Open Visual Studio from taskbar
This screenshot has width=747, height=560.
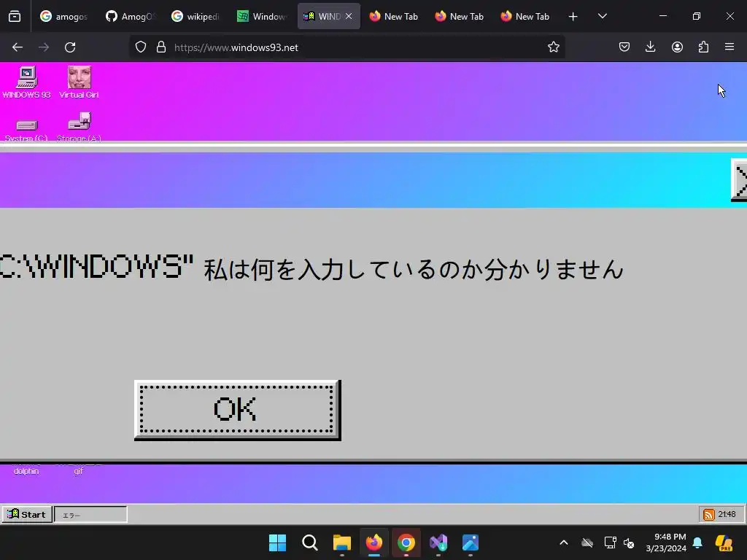click(x=438, y=542)
